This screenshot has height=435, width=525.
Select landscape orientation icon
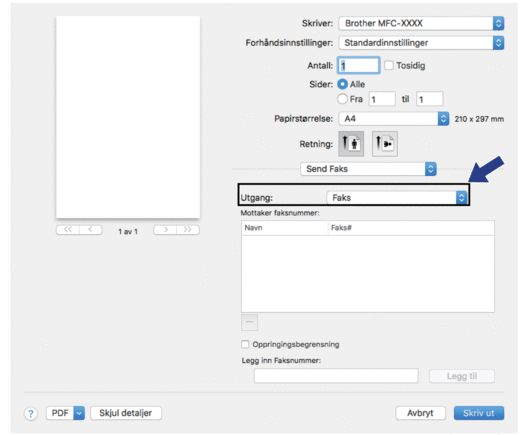385,144
